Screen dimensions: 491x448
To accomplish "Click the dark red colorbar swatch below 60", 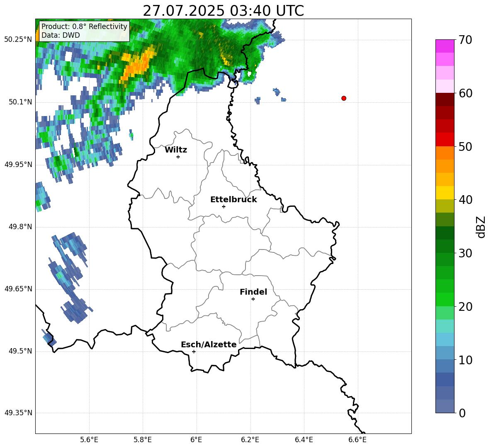I will [x=445, y=99].
